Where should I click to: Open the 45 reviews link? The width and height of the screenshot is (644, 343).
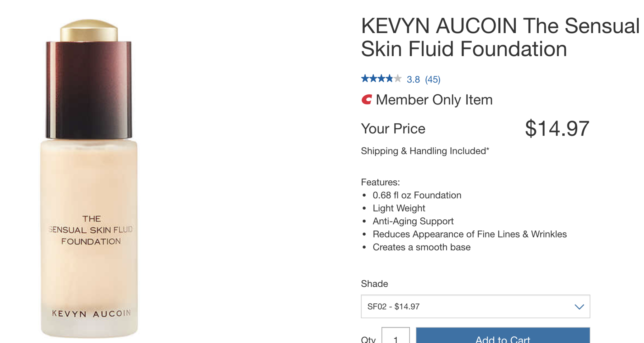coord(433,79)
